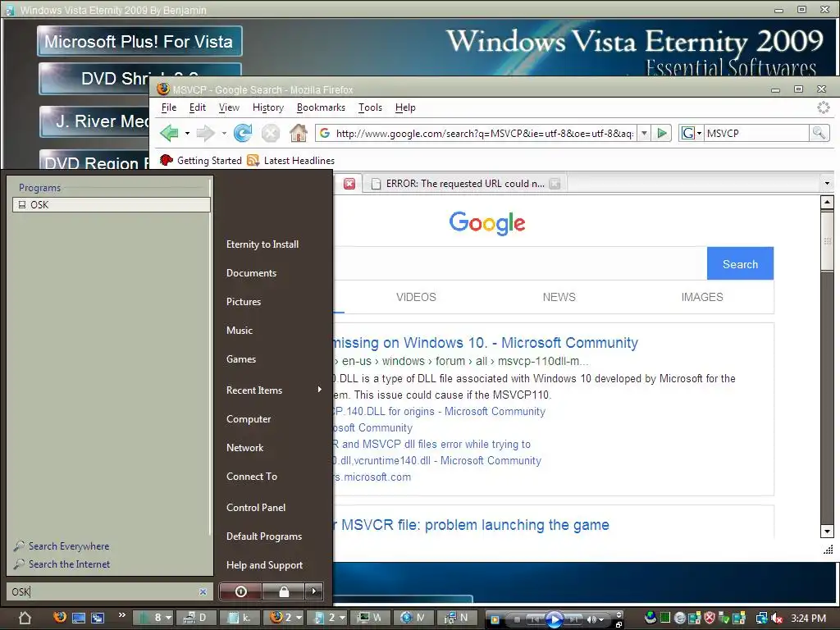
Task: Close the ERROR requested URL tab
Action: tap(555, 184)
